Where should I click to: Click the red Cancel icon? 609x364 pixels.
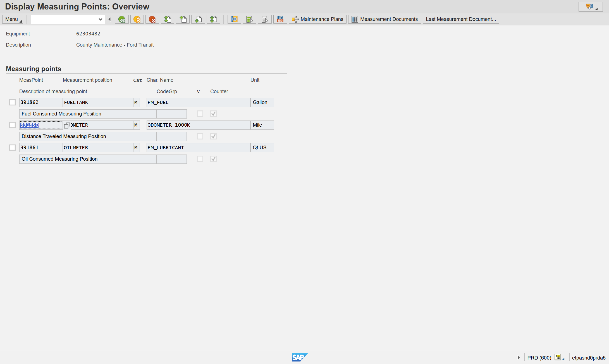pos(152,19)
